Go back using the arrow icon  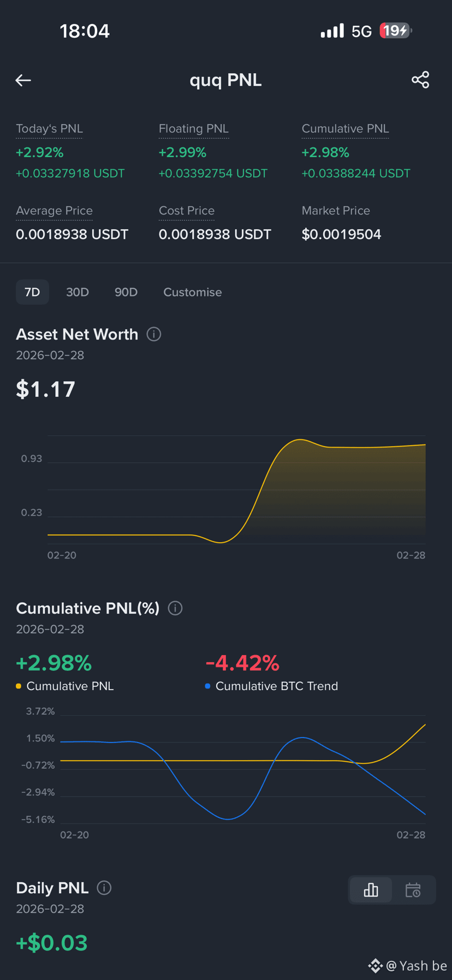pos(23,80)
